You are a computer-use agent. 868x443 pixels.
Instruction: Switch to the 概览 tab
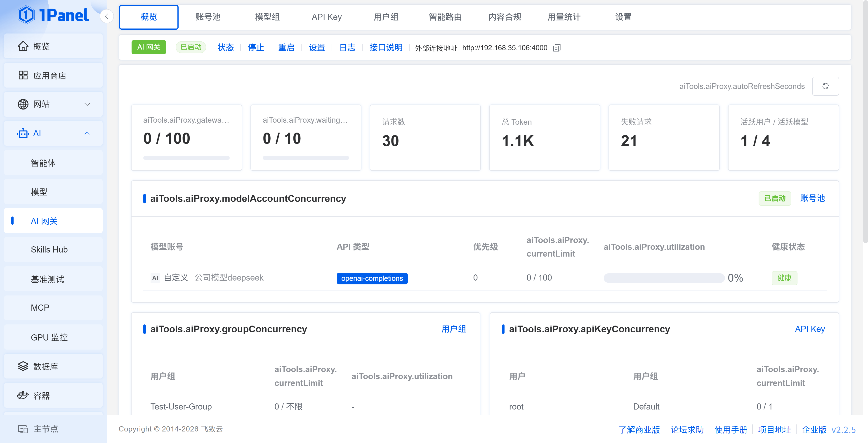(149, 17)
